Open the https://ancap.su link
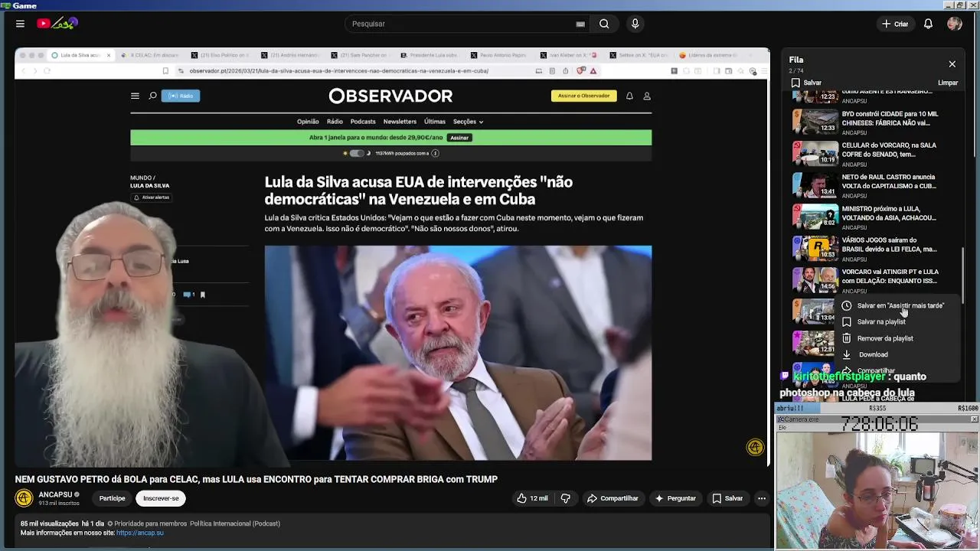This screenshot has height=551, width=980. point(140,533)
